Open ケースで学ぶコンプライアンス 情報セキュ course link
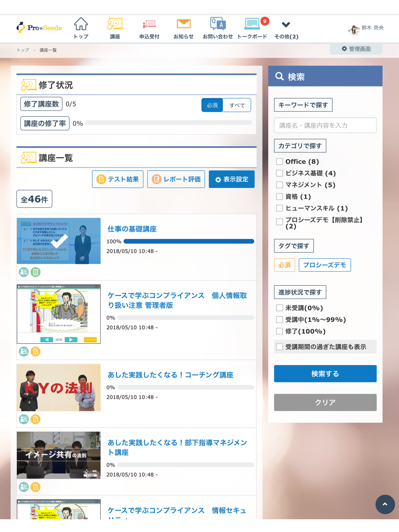399x532 pixels. pos(177,512)
